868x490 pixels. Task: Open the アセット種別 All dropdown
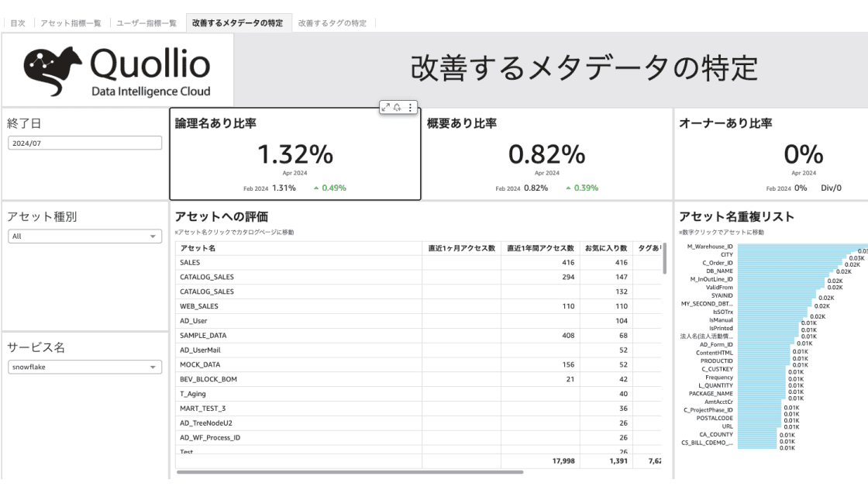click(85, 236)
